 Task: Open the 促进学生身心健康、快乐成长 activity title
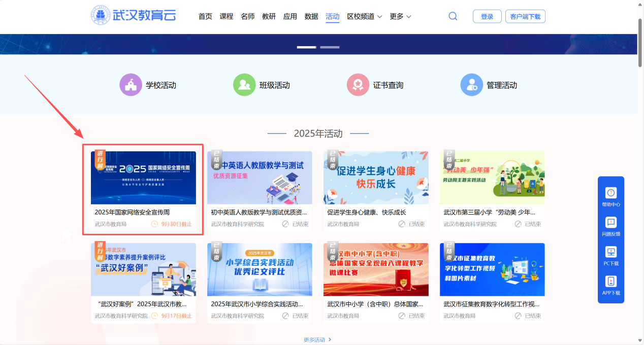click(366, 213)
